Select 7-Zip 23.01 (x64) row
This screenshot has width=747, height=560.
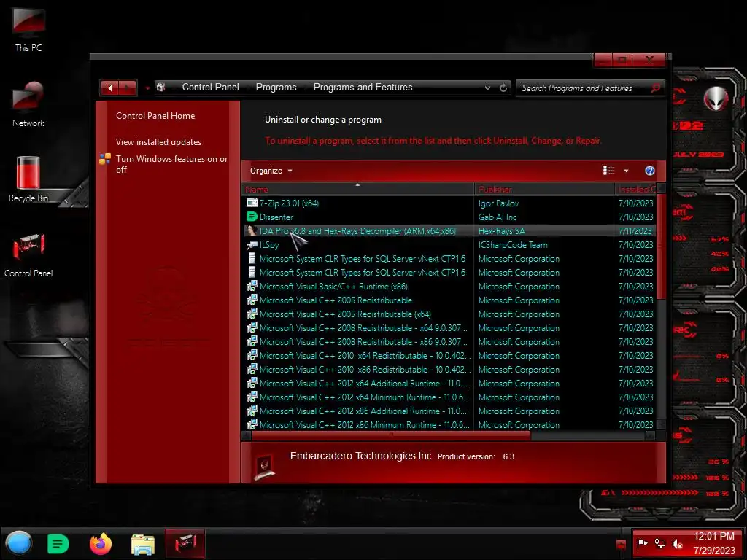[x=449, y=203]
